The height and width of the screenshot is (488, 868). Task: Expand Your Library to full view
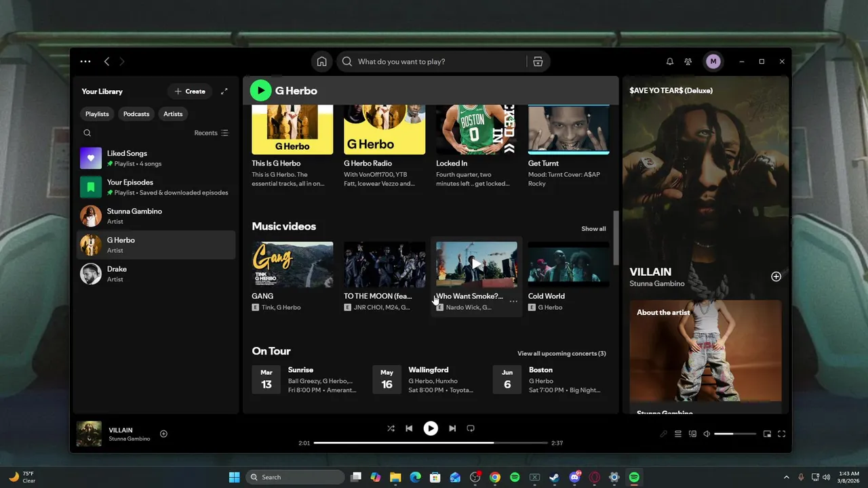click(x=224, y=91)
